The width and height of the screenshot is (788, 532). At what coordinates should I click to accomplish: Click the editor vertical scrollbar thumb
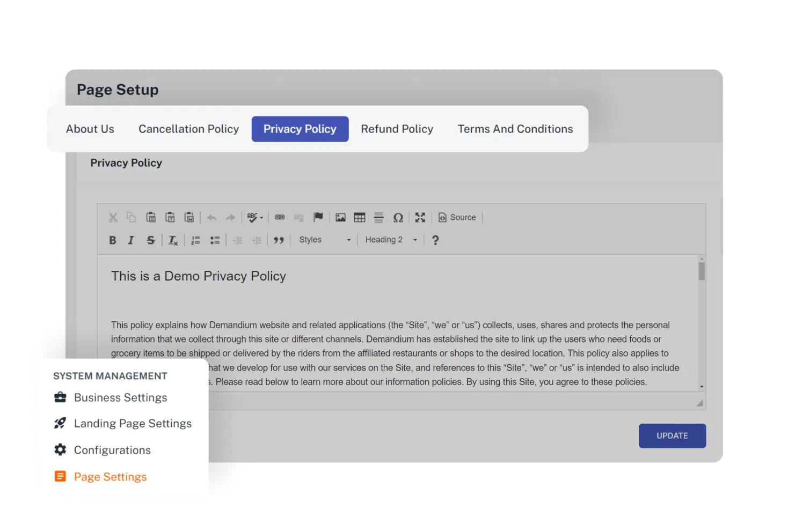(702, 271)
